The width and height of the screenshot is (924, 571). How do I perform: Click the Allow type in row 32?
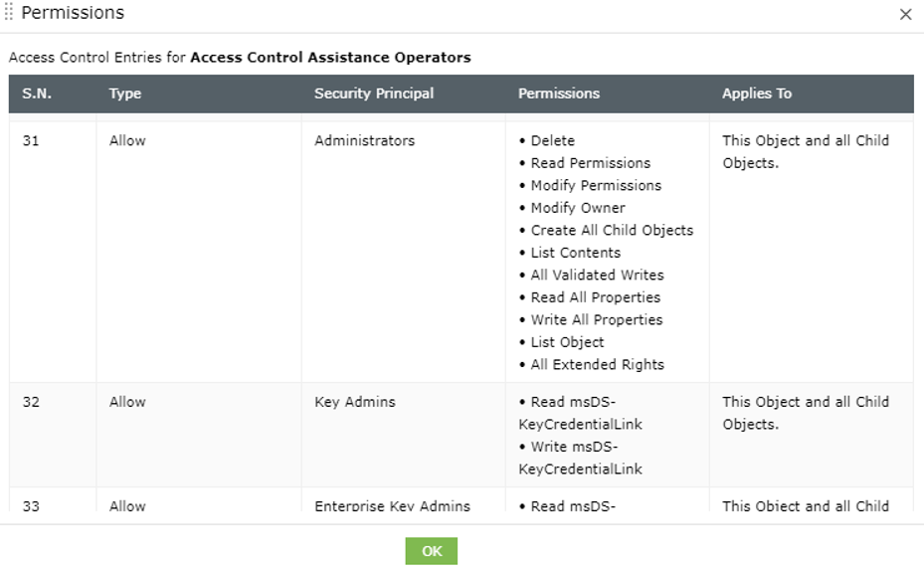127,402
